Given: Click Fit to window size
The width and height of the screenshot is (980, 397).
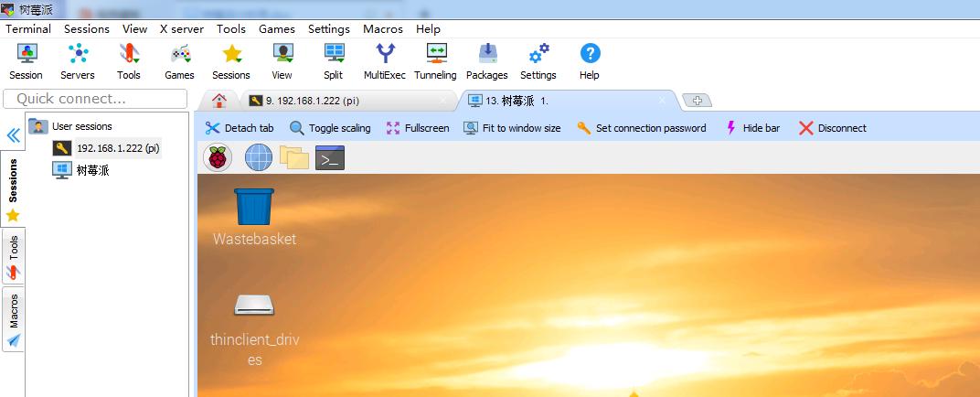Looking at the screenshot, I should [x=513, y=128].
